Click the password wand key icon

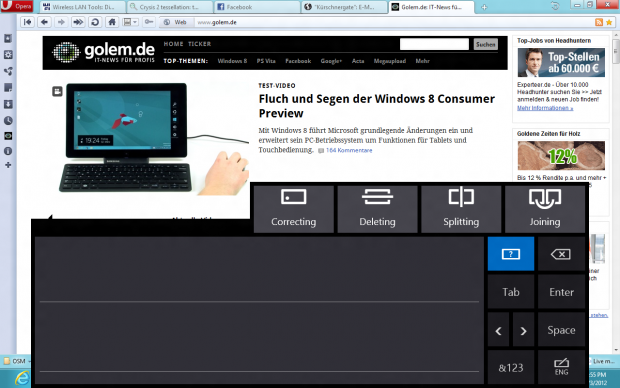click(x=149, y=22)
